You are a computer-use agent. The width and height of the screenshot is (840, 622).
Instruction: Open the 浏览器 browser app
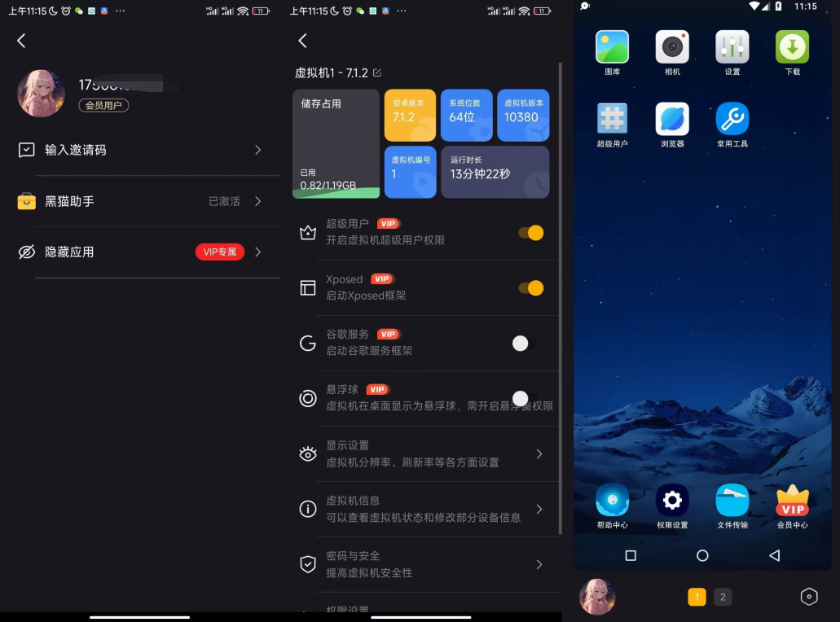[672, 120]
